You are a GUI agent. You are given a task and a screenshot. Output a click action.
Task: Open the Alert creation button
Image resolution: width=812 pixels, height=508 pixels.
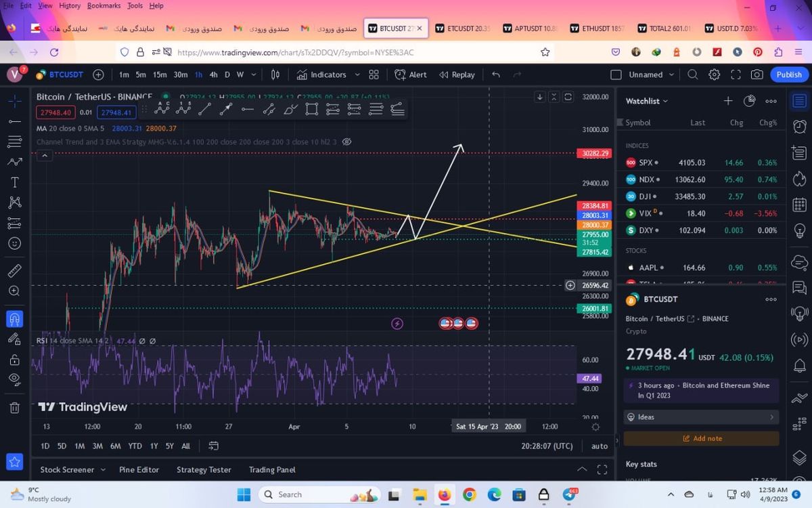point(411,75)
